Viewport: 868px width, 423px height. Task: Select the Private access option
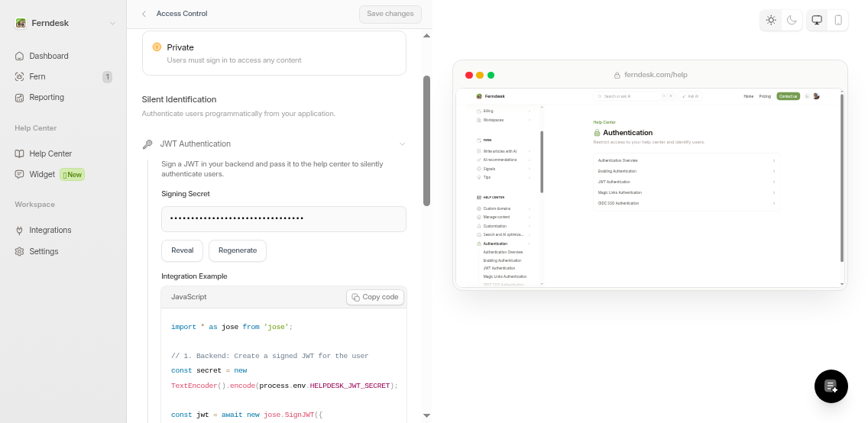274,53
